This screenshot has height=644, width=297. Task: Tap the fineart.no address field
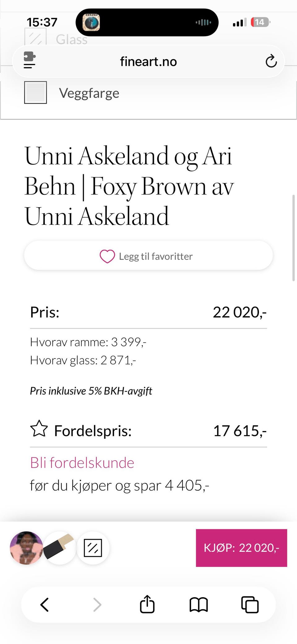tap(148, 61)
